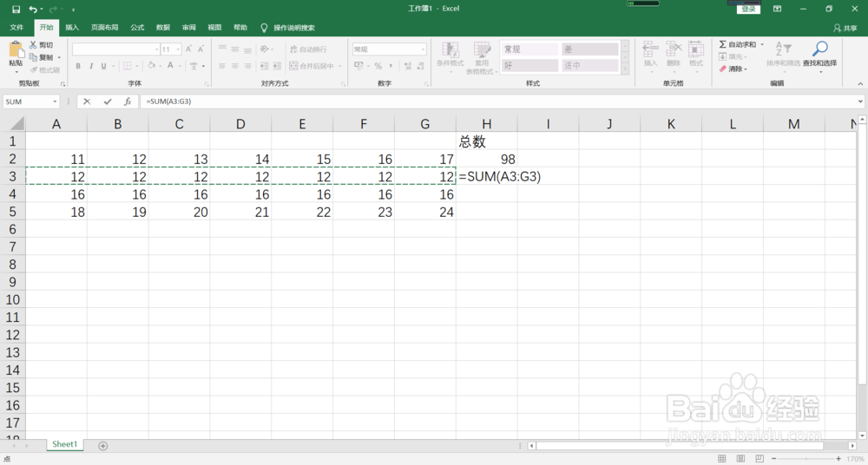The height and width of the screenshot is (465, 868).
Task: Add a new sheet with plus button
Action: [x=103, y=446]
